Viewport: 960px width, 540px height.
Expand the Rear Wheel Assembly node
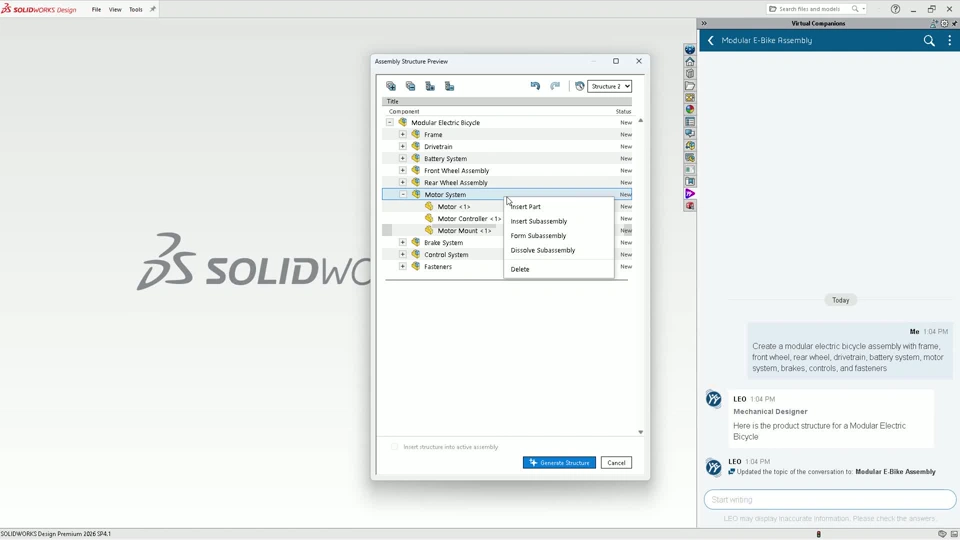coord(402,182)
